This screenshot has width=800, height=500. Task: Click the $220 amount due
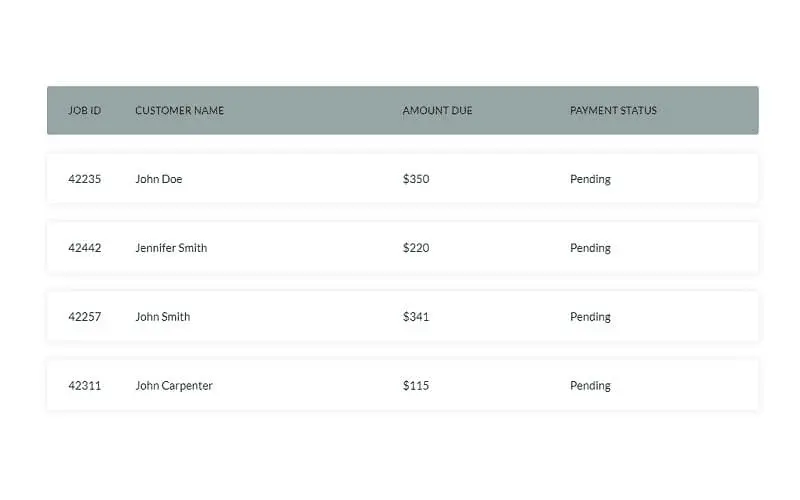416,248
